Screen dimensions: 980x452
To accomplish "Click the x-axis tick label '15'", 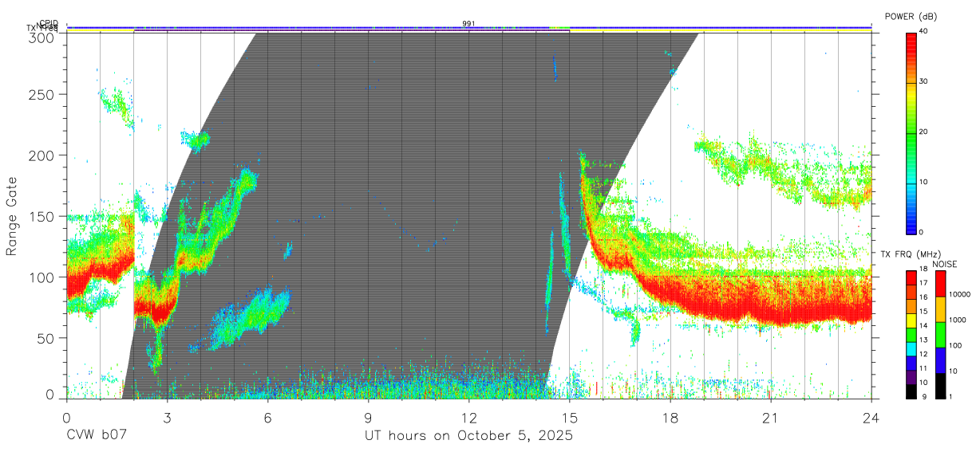I will (x=570, y=417).
